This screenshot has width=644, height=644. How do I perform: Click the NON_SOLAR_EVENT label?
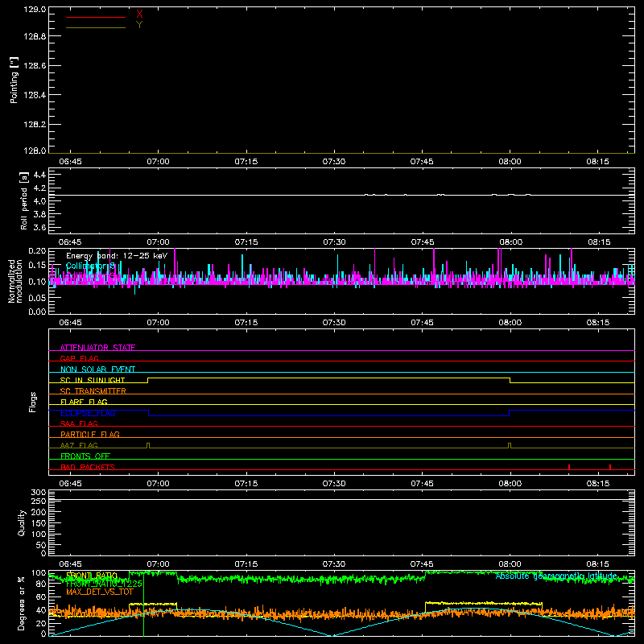(97, 369)
